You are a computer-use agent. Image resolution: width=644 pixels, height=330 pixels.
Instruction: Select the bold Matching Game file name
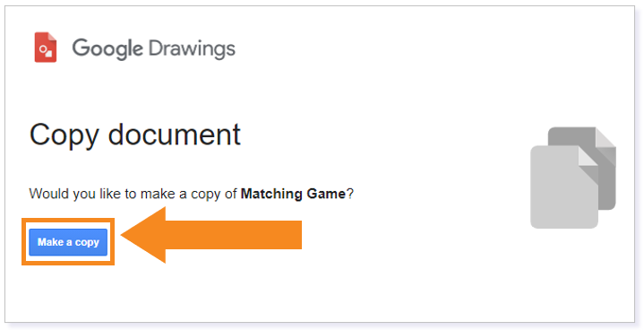click(293, 193)
